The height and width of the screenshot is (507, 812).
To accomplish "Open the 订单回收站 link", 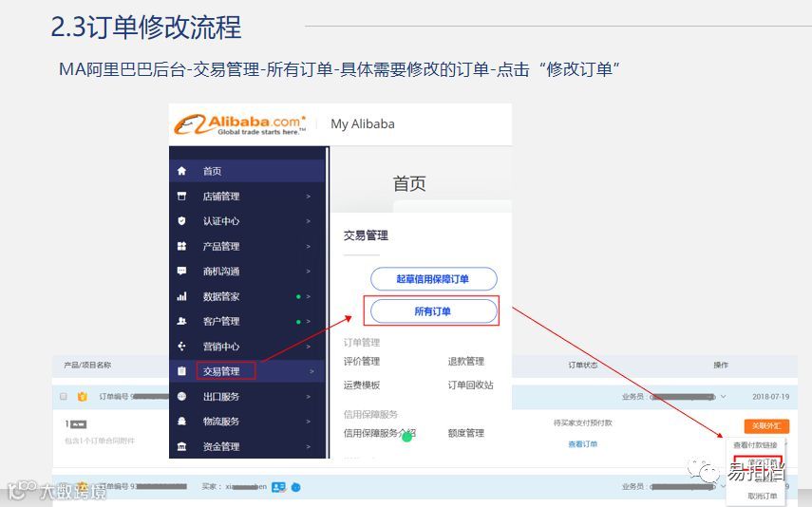I will (x=470, y=385).
